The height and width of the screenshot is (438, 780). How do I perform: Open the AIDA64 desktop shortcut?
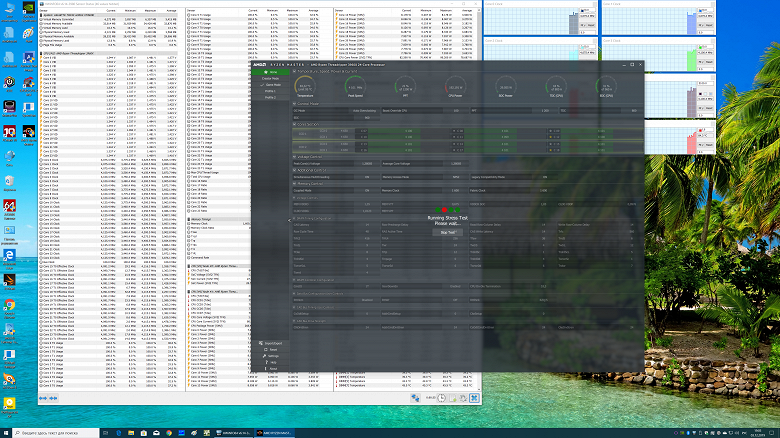(9, 209)
